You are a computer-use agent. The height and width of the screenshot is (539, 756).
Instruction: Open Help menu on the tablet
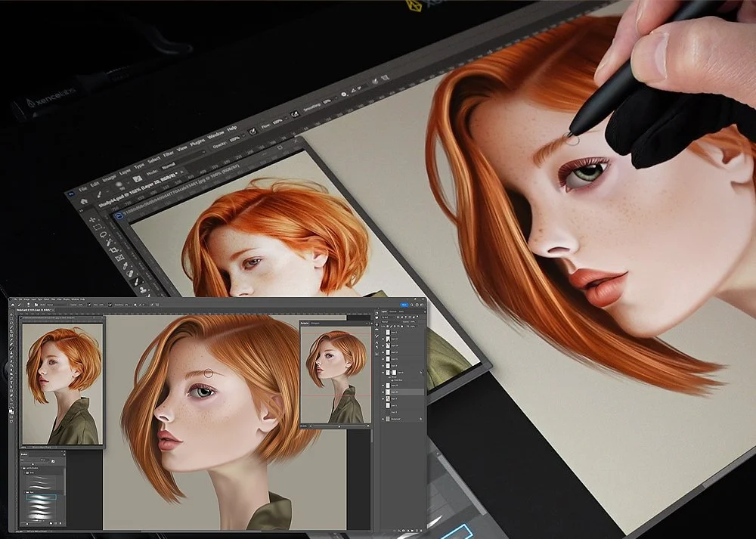pos(231,129)
